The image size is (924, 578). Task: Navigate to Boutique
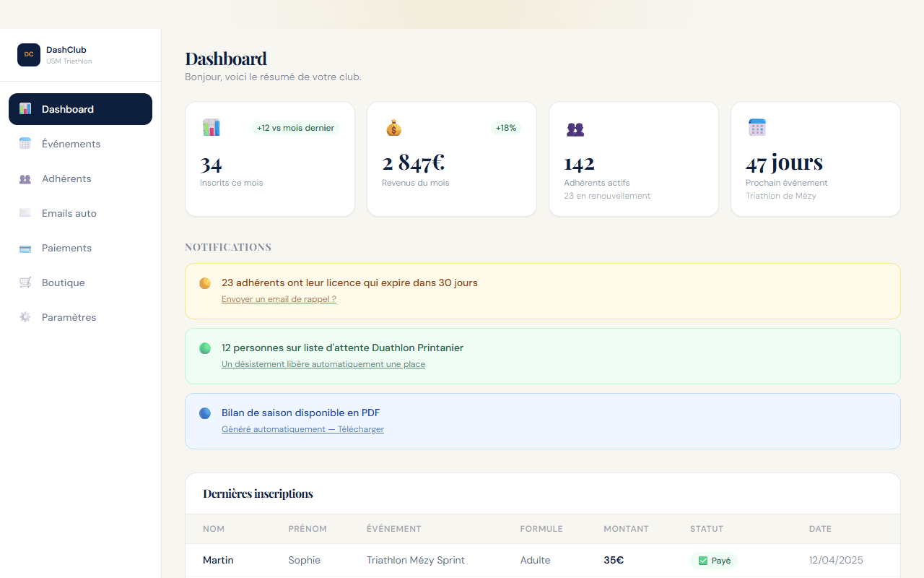pos(80,282)
